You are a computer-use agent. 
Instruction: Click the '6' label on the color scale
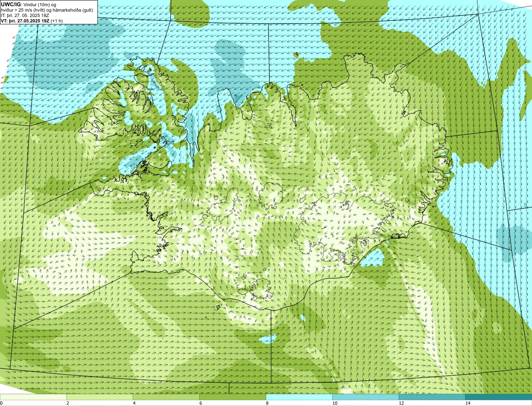click(x=200, y=403)
